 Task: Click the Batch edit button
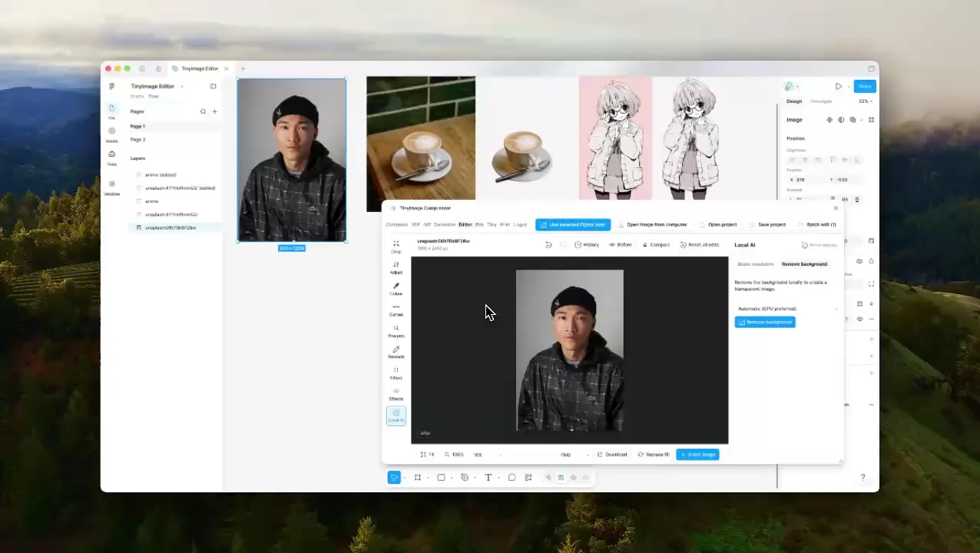tap(817, 225)
